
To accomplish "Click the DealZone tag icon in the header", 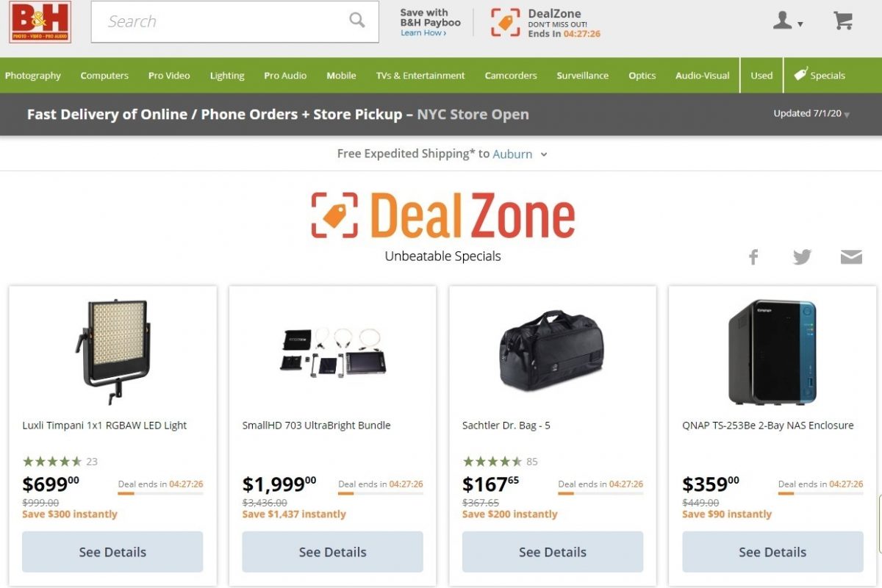I will 504,21.
